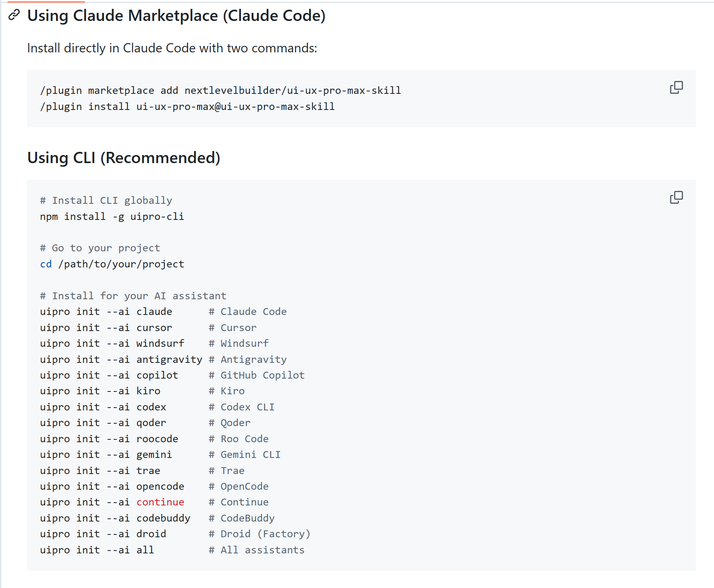Image resolution: width=714 pixels, height=588 pixels.
Task: Click the 'uipro init --ai claude' command
Action: [106, 312]
